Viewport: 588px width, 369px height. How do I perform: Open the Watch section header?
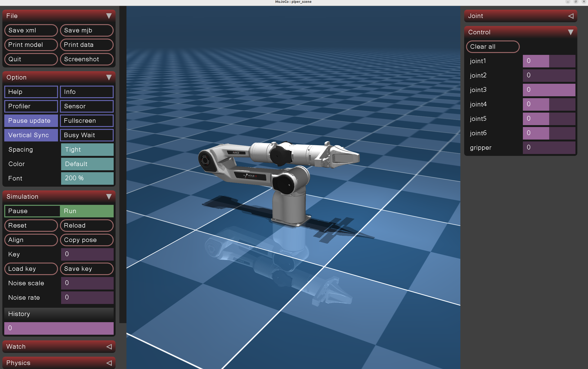point(59,347)
